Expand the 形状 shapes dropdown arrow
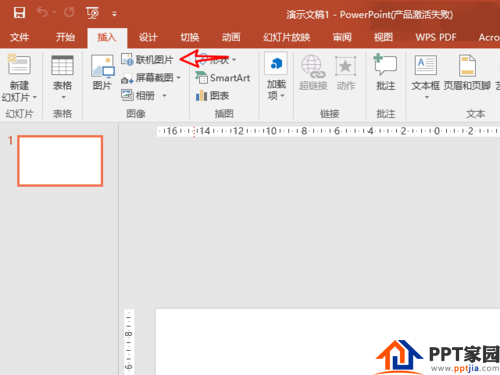The height and width of the screenshot is (375, 500). (234, 60)
